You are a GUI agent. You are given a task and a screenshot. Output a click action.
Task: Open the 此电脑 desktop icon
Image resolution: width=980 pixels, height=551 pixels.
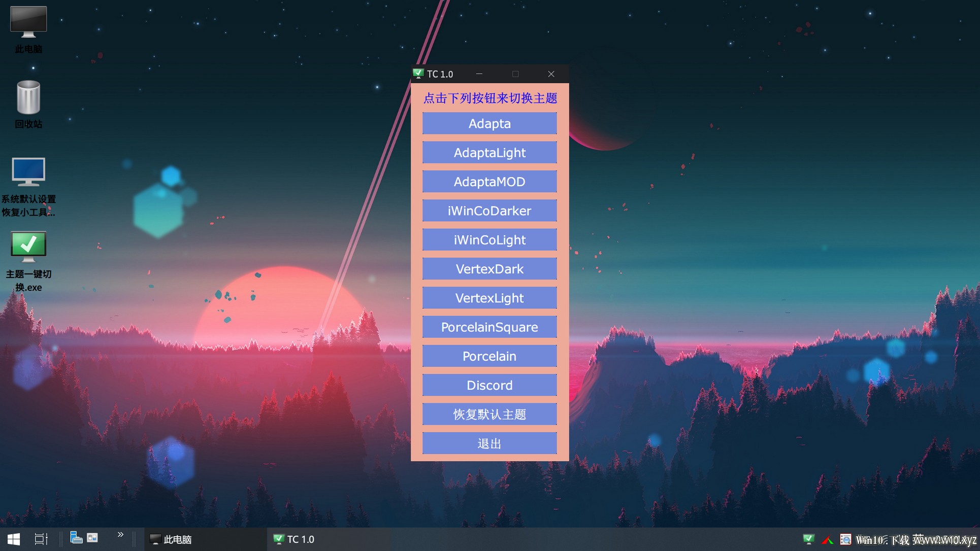(x=28, y=29)
